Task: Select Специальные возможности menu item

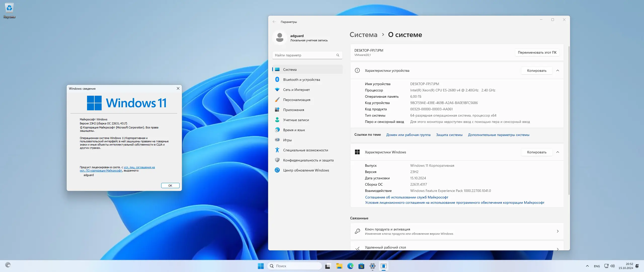Action: tap(305, 150)
